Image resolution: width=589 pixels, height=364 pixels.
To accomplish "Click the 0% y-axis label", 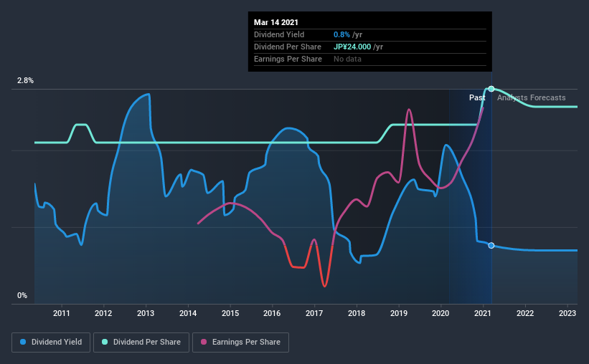I will point(22,296).
